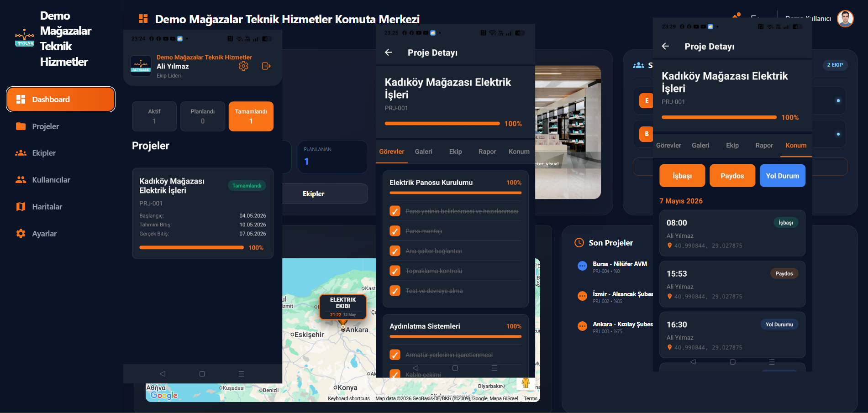Screen dimensions: 868x413
Task: Click the Projeler folder icon in sidebar
Action: [x=21, y=126]
